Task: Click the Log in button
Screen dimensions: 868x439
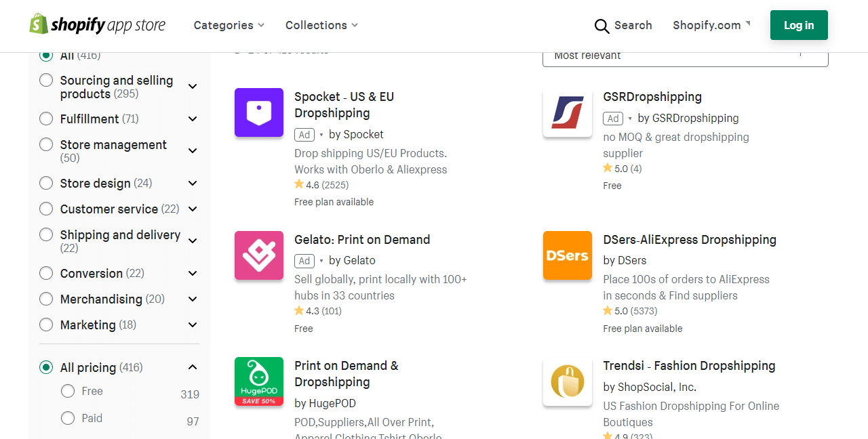Action: pyautogui.click(x=799, y=25)
